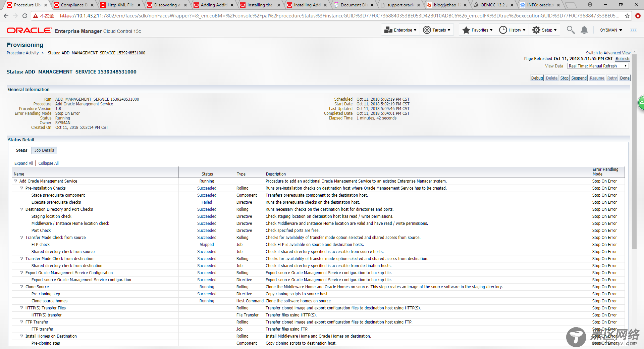Bookmark this page with the star icon

point(627,16)
